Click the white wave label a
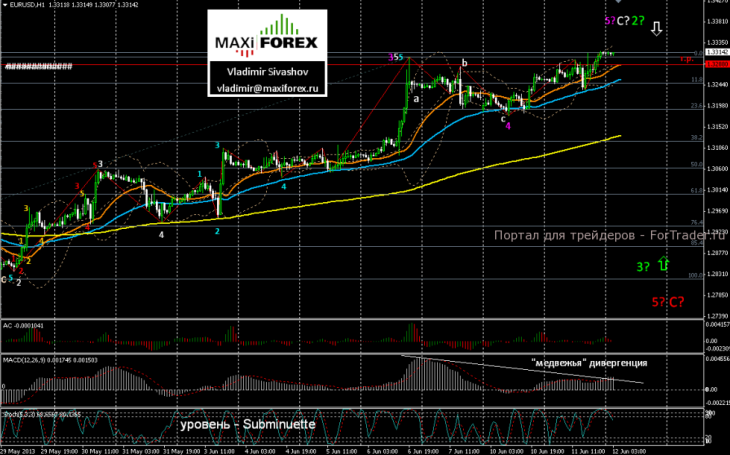Screen dimensions: 730x455 (416, 99)
